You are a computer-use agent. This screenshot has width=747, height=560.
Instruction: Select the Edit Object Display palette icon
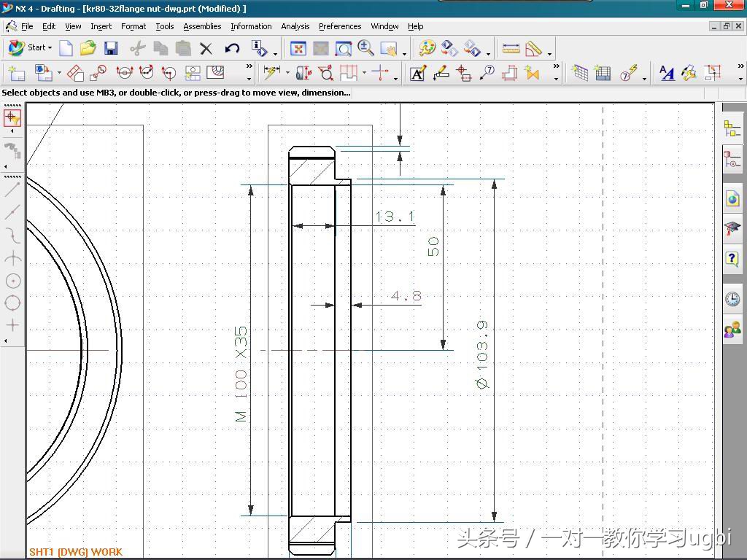click(x=427, y=49)
